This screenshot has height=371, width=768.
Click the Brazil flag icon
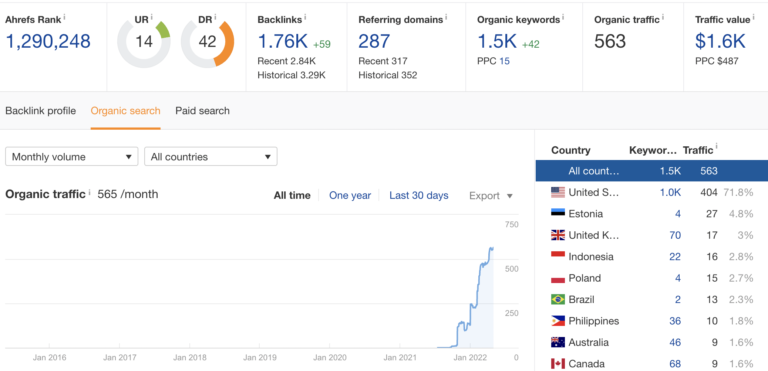(x=558, y=299)
